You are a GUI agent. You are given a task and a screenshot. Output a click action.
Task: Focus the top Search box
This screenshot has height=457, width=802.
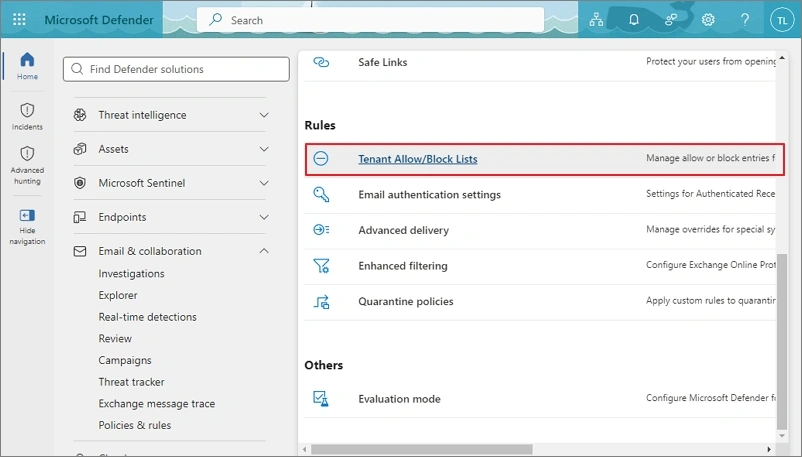(x=371, y=20)
